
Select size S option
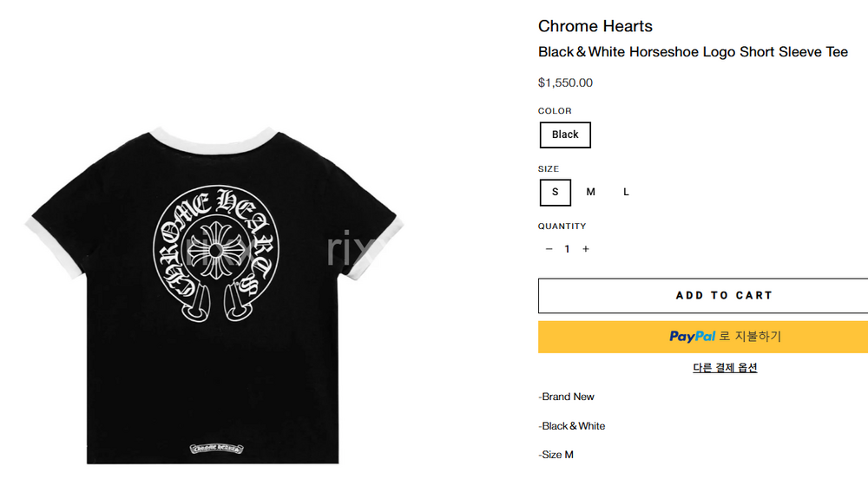point(556,192)
